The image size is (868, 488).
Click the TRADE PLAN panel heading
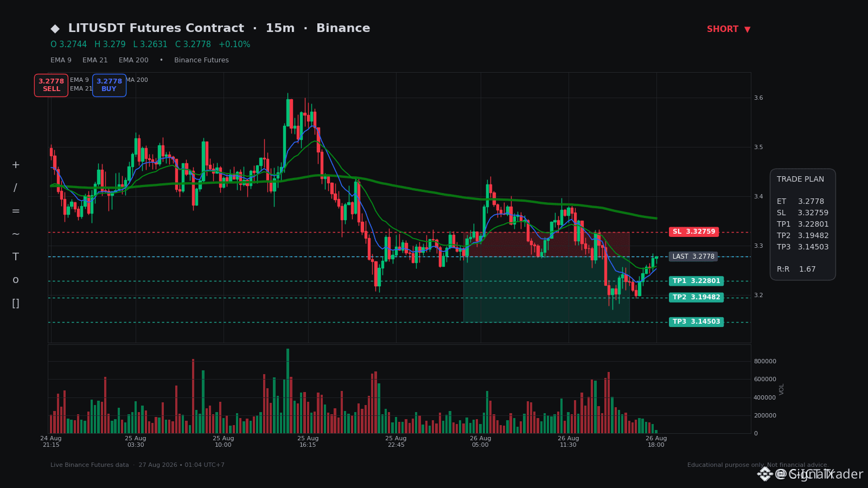(x=800, y=179)
